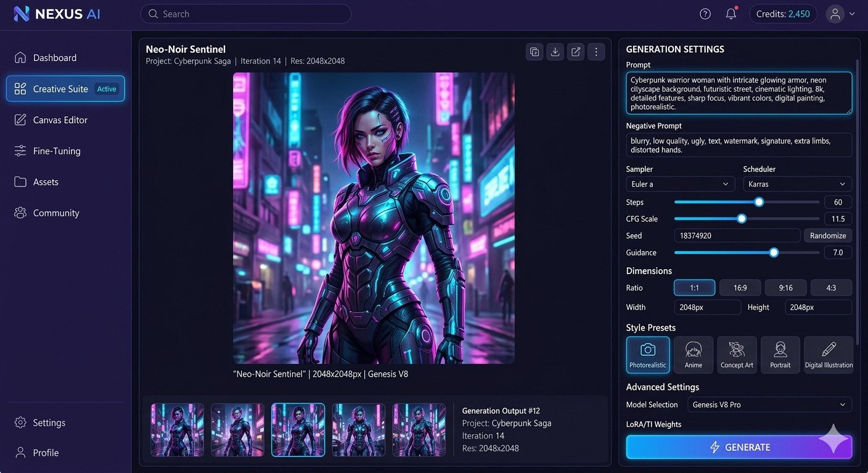This screenshot has height=473, width=868.
Task: Click the Settings gear icon
Action: pyautogui.click(x=20, y=422)
